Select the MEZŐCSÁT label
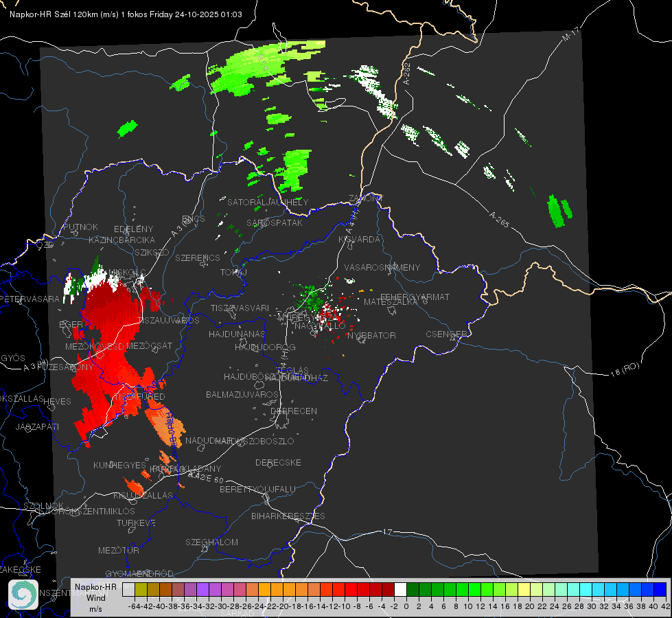This screenshot has height=618, width=672. click(150, 345)
